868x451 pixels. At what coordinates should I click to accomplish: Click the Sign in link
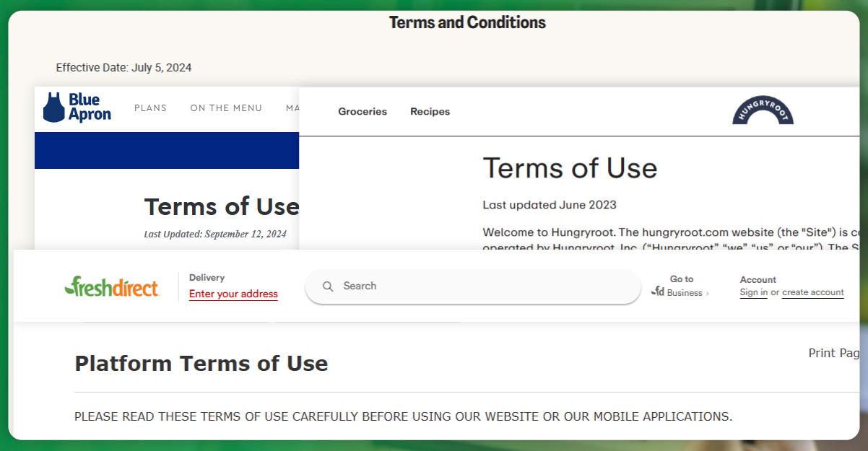753,292
